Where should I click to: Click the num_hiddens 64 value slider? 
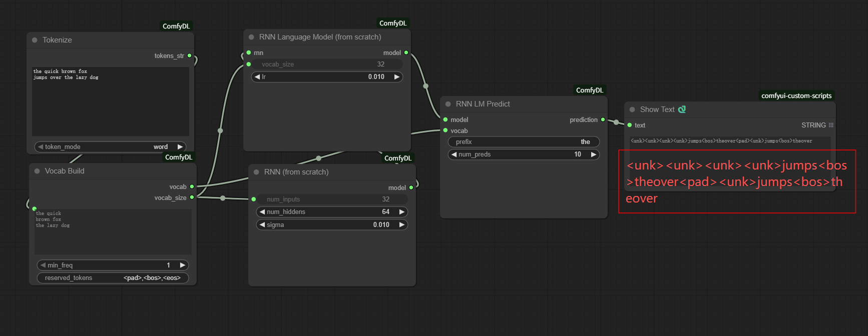point(332,212)
